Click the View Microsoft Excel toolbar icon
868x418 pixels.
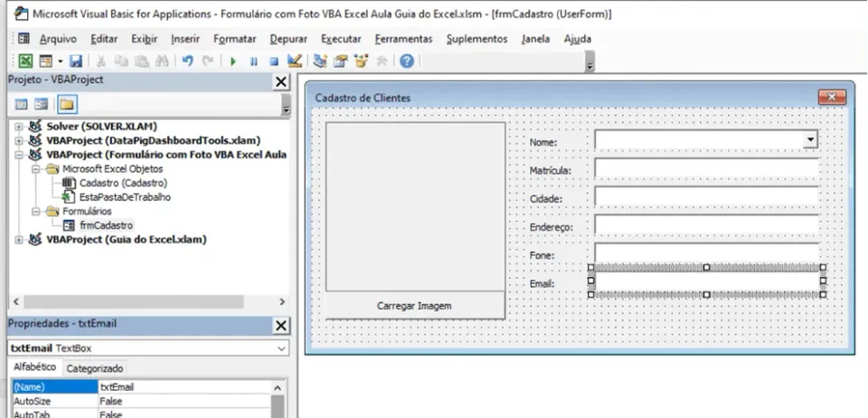point(25,61)
